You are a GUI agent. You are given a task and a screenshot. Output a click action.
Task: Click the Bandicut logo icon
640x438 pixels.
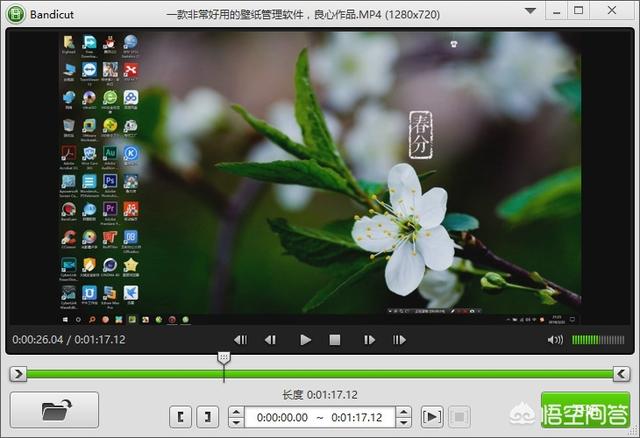(16, 14)
